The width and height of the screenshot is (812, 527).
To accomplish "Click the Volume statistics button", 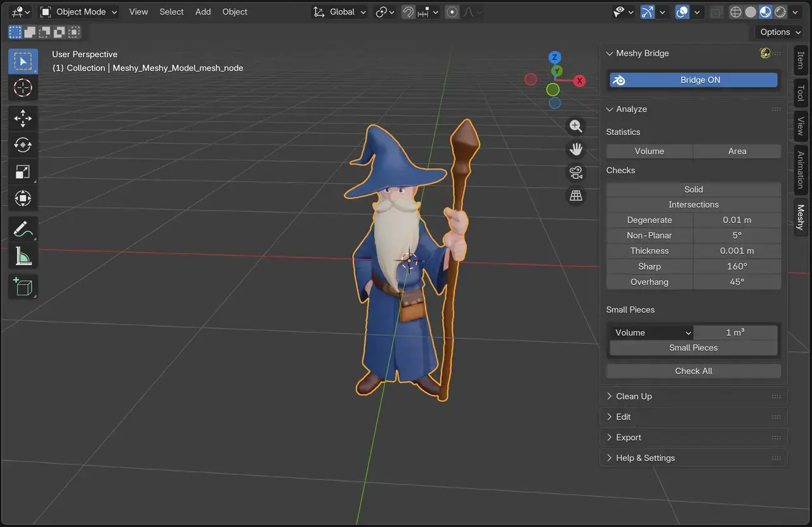I will click(x=650, y=151).
